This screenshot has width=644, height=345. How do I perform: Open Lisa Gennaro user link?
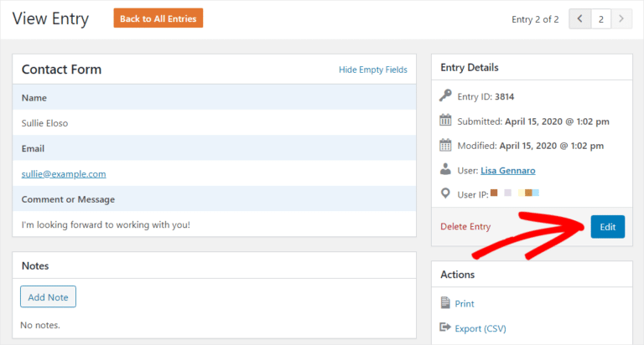[x=508, y=170]
